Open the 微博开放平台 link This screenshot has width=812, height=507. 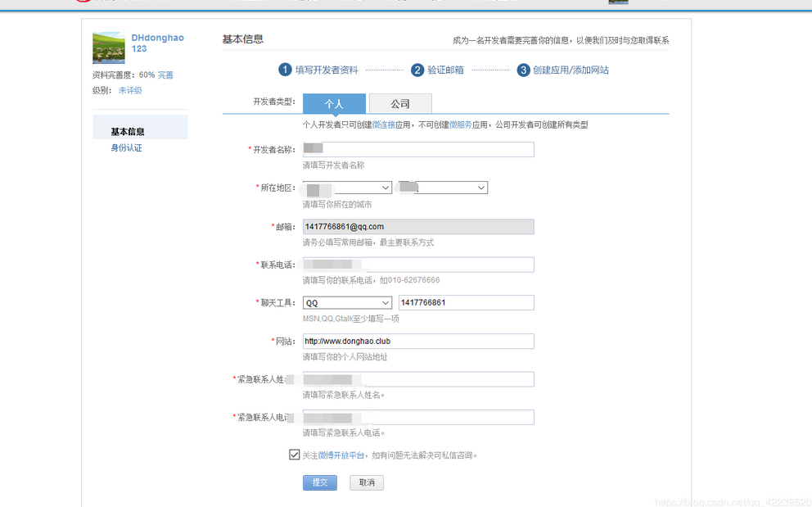pos(341,455)
